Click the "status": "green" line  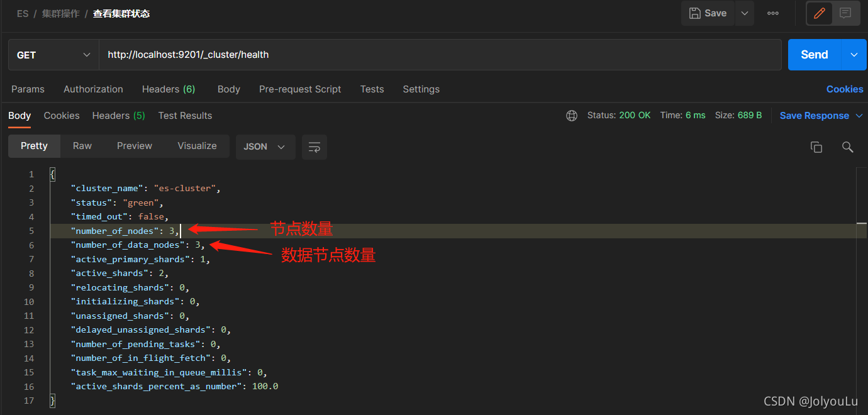117,202
